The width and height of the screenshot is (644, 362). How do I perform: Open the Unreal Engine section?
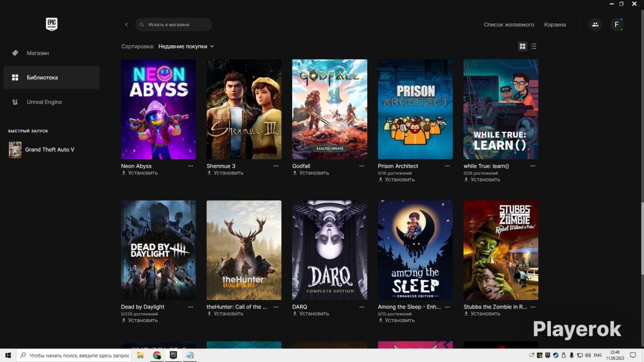coord(51,102)
